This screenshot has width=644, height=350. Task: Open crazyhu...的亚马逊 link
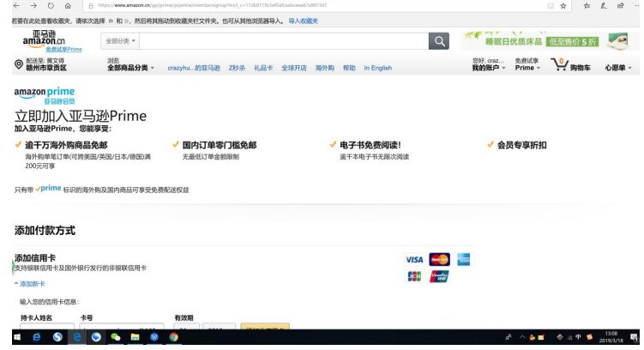[x=194, y=68]
